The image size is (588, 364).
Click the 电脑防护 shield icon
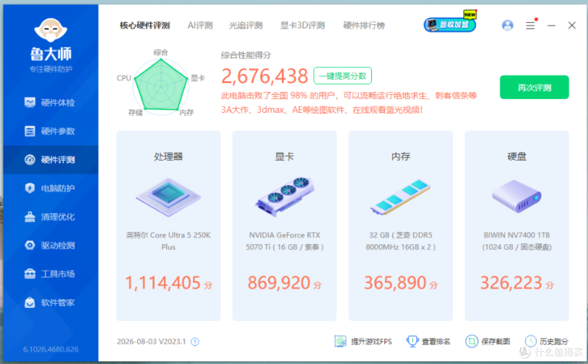(x=29, y=188)
